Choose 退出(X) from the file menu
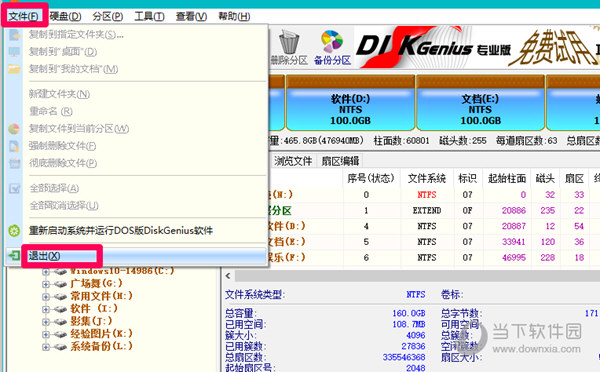Image resolution: width=600 pixels, height=372 pixels. tap(136, 256)
